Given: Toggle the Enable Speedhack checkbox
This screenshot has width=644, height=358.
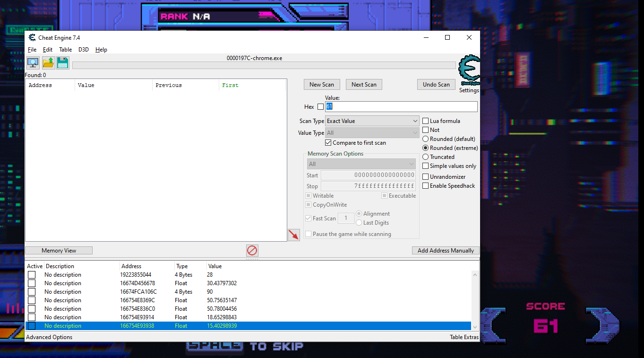Looking at the screenshot, I should pos(425,186).
